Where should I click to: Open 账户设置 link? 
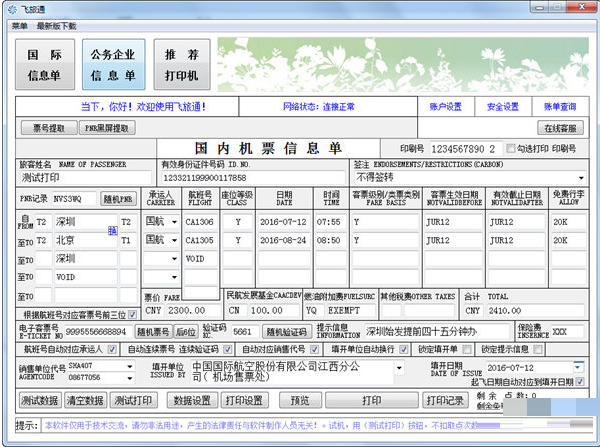(x=446, y=106)
